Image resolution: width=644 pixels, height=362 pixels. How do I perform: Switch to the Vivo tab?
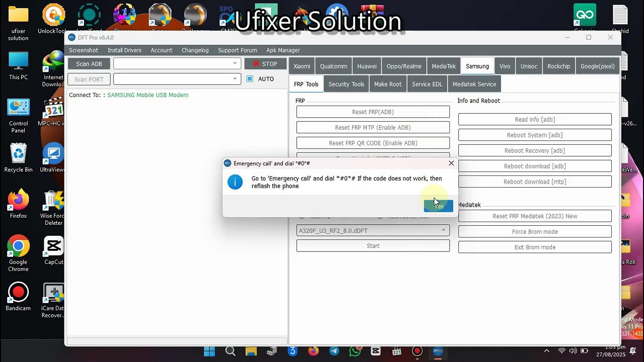click(x=505, y=66)
